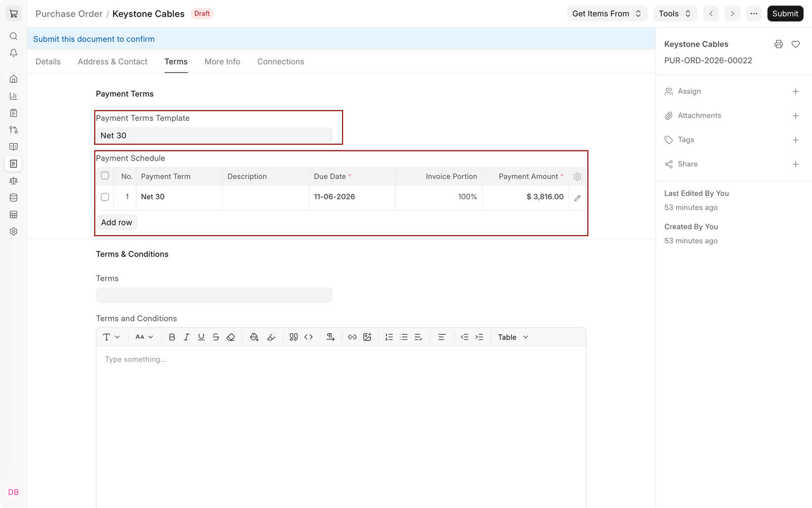Create a check list in editor

418,337
